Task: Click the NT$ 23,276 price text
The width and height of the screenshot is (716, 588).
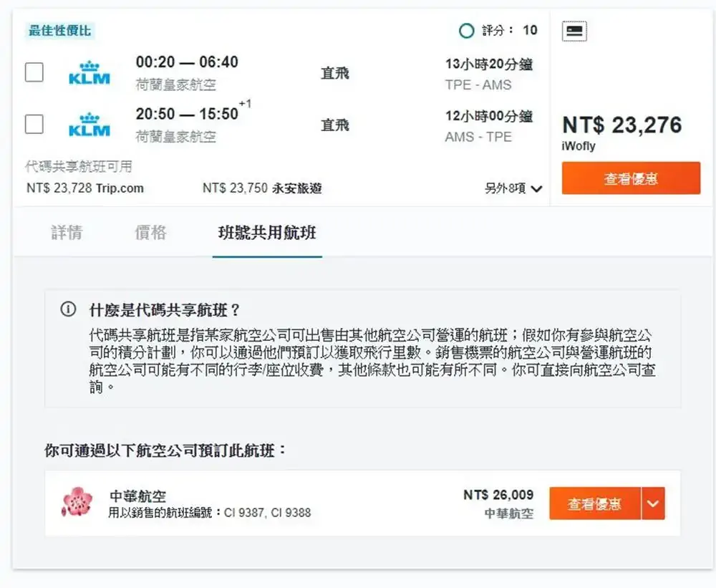Action: click(x=622, y=125)
